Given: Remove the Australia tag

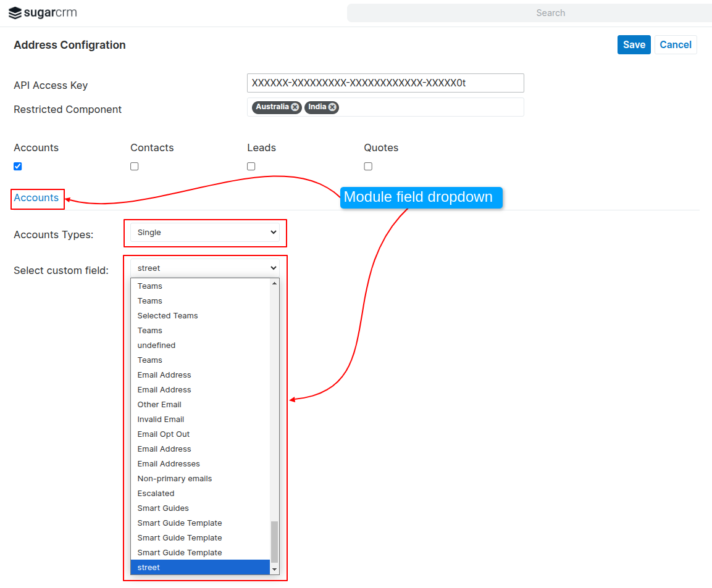Looking at the screenshot, I should pos(295,107).
